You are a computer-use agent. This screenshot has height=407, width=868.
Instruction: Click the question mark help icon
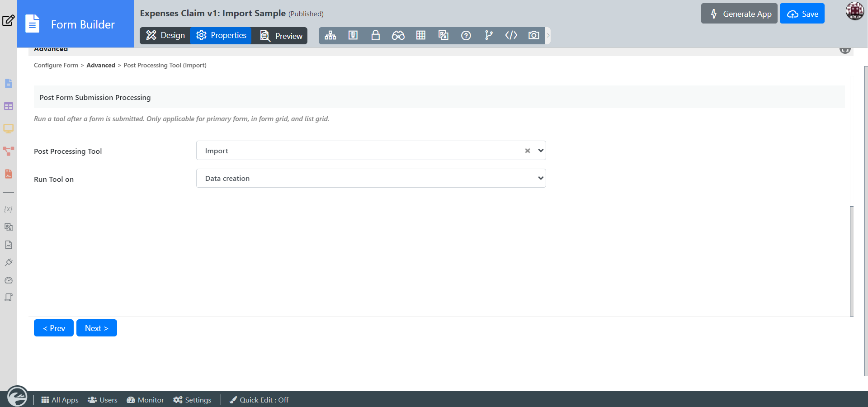click(x=466, y=35)
